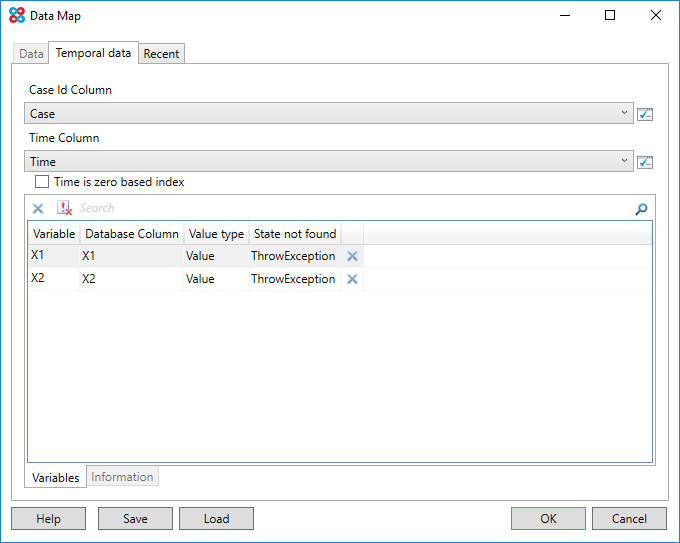Image resolution: width=680 pixels, height=543 pixels.
Task: Click the Data Map app icon in title bar
Action: [x=16, y=16]
